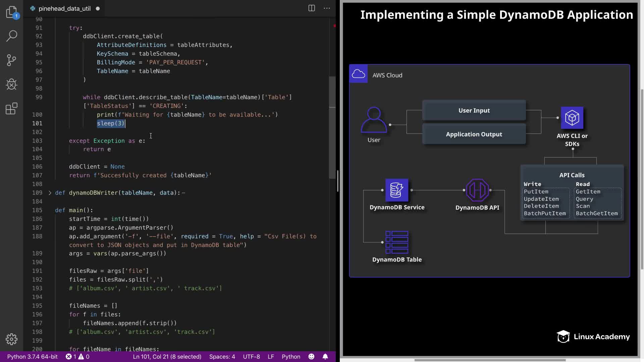Open the errors and warnings indicator
The width and height of the screenshot is (644, 362).
(77, 357)
